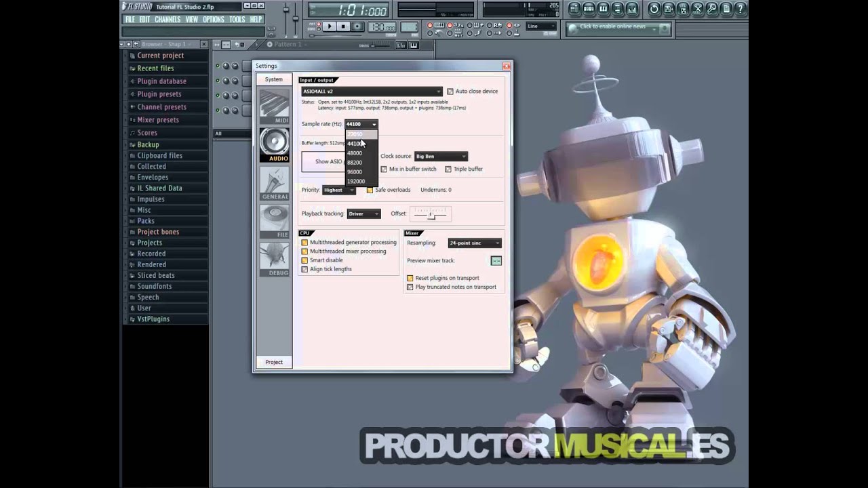Select the AUDIO speaker settings icon
The height and width of the screenshot is (488, 868).
(x=274, y=144)
